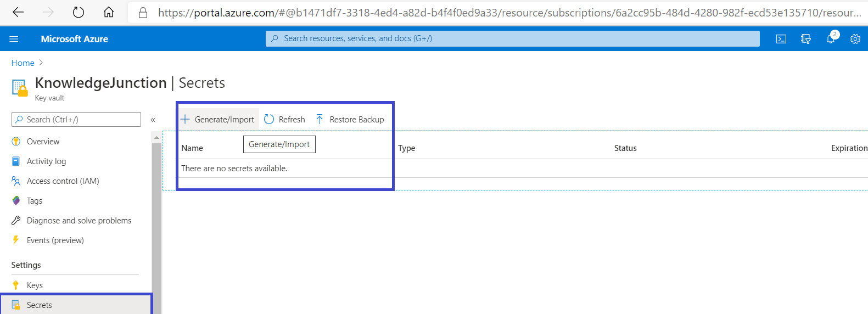Click the portal.azure.com address bar URL
Screen dimensions: 868x314
509,13
